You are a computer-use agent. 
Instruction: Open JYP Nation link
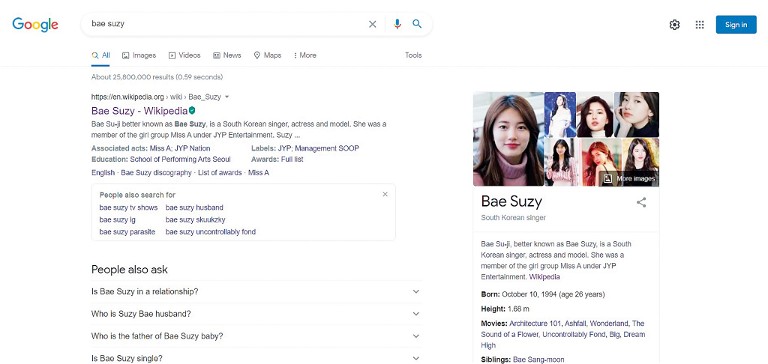pyautogui.click(x=192, y=148)
